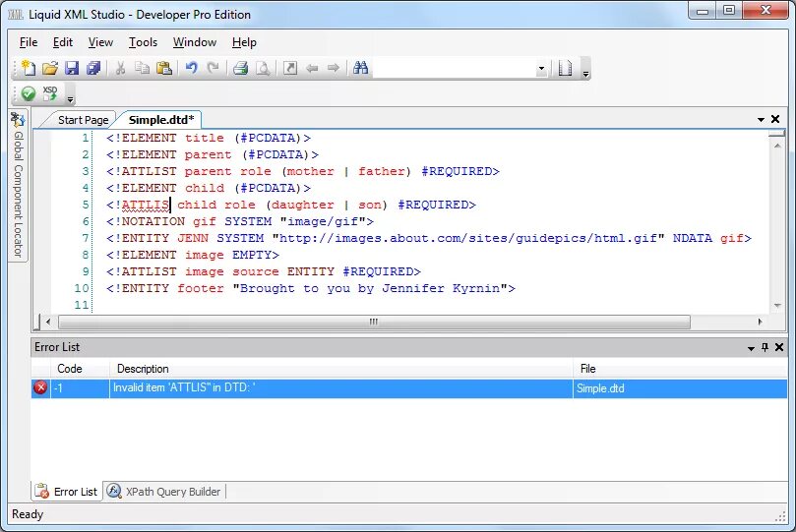This screenshot has height=532, width=796.
Task: Click the document page icon beside the search box
Action: click(565, 68)
